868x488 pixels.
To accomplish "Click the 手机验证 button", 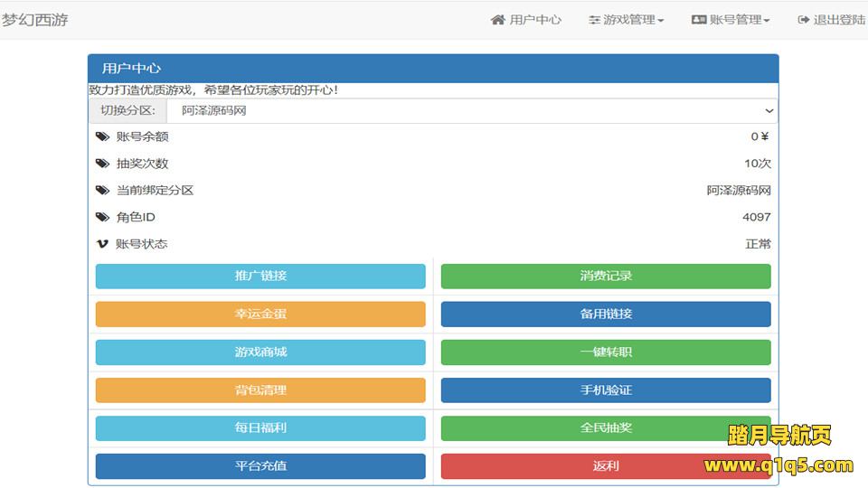I will coord(606,390).
